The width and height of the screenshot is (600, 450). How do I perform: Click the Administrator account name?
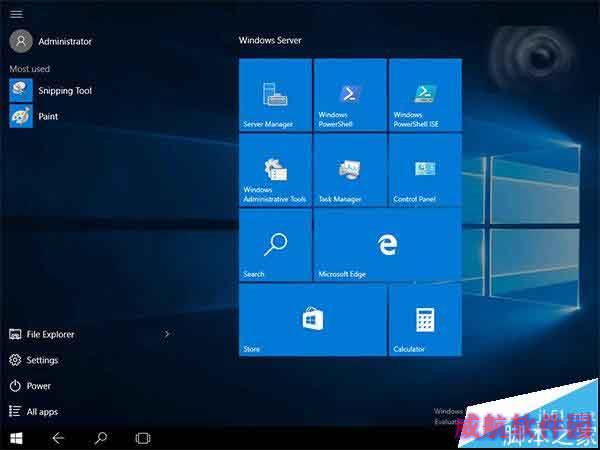[65, 41]
